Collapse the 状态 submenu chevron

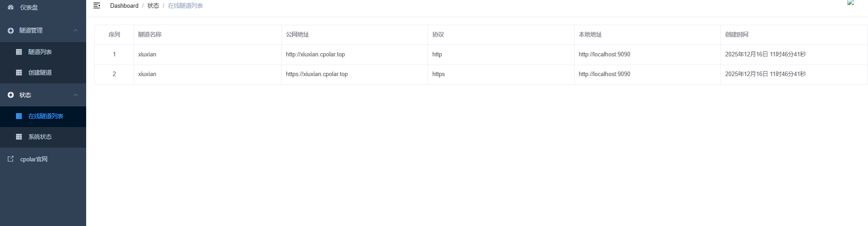[76, 95]
